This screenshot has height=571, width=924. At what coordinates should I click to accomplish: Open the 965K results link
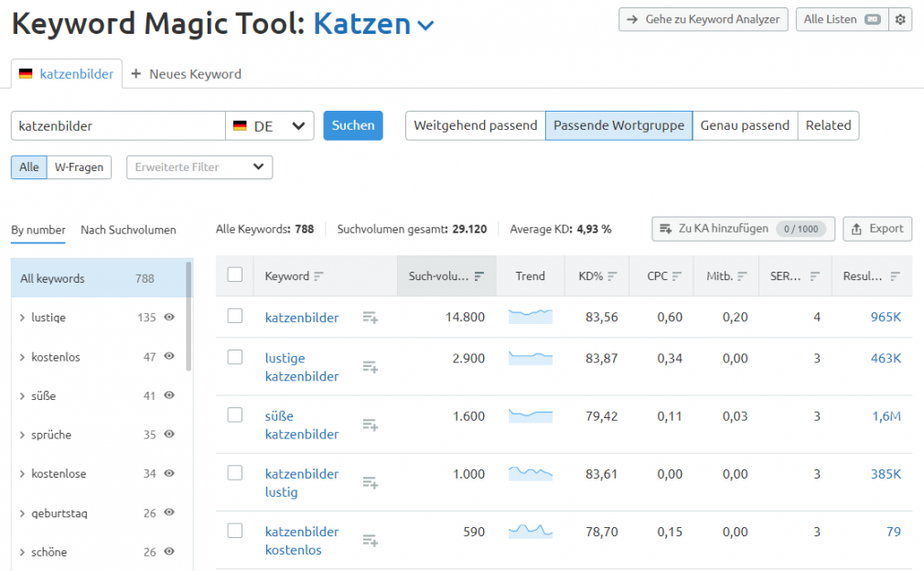pyautogui.click(x=886, y=317)
